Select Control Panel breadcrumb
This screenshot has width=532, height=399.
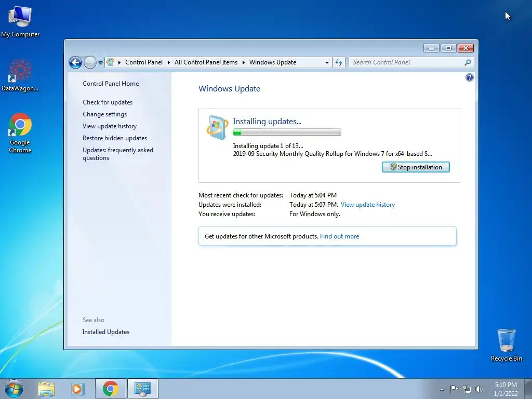click(x=144, y=62)
